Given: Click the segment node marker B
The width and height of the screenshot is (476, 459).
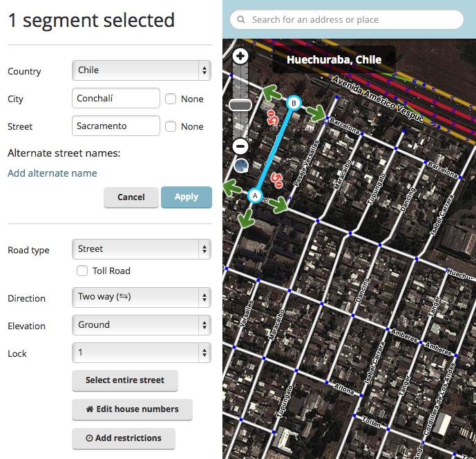Looking at the screenshot, I should pos(294,103).
